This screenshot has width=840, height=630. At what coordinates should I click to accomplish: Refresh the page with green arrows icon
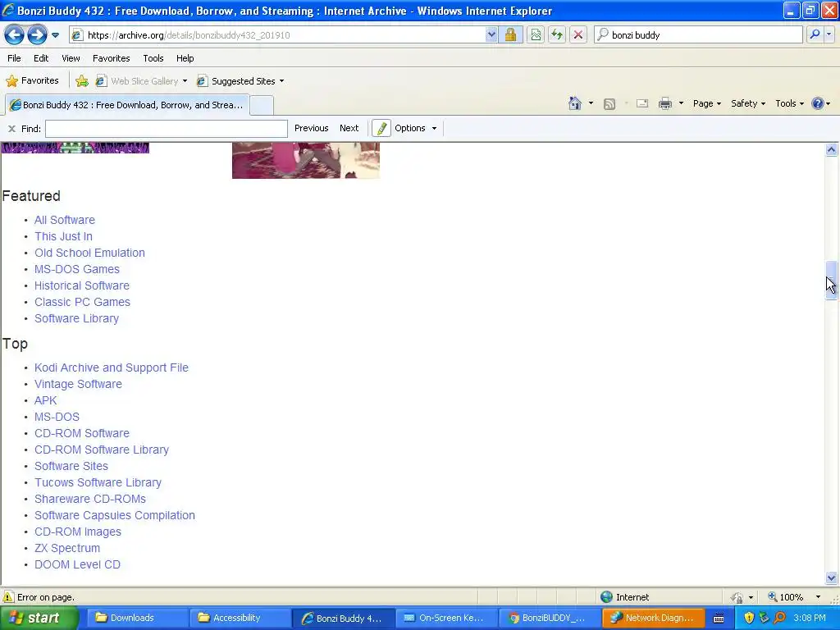point(557,34)
